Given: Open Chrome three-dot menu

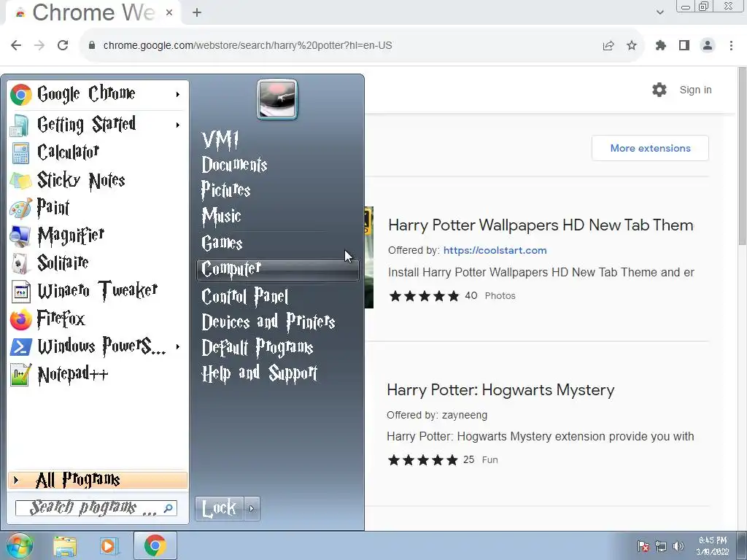Looking at the screenshot, I should pos(731,46).
